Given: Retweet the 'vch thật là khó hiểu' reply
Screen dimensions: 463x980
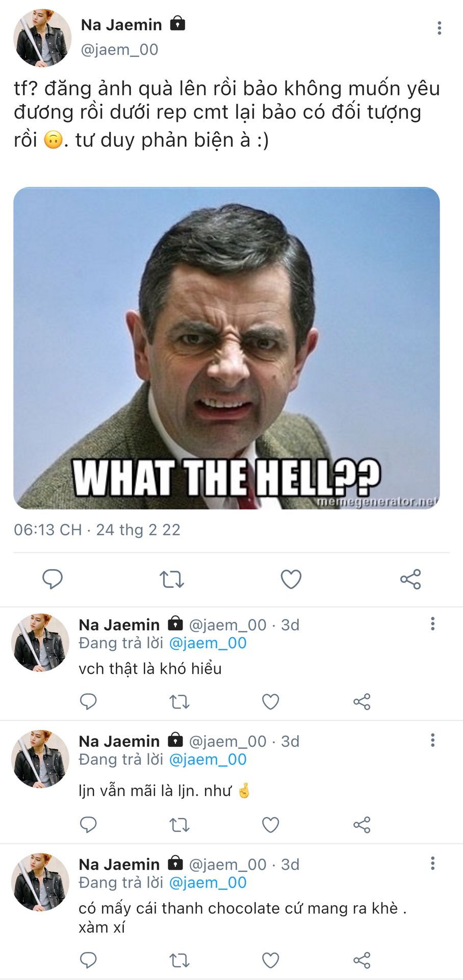Looking at the screenshot, I should (x=179, y=702).
